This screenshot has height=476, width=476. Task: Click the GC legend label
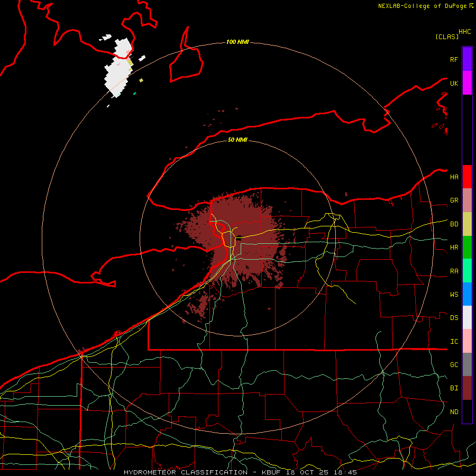tap(454, 365)
